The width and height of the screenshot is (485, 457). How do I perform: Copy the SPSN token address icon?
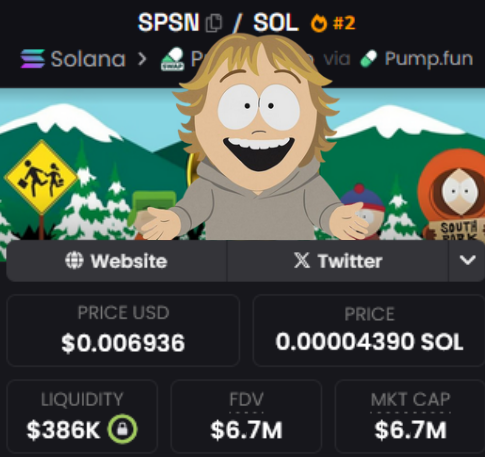click(x=214, y=23)
